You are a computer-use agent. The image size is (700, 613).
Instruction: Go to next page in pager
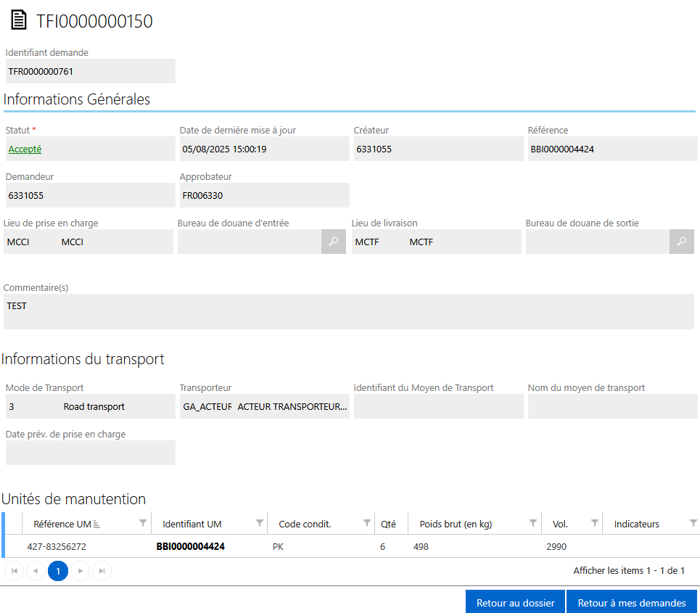point(80,571)
